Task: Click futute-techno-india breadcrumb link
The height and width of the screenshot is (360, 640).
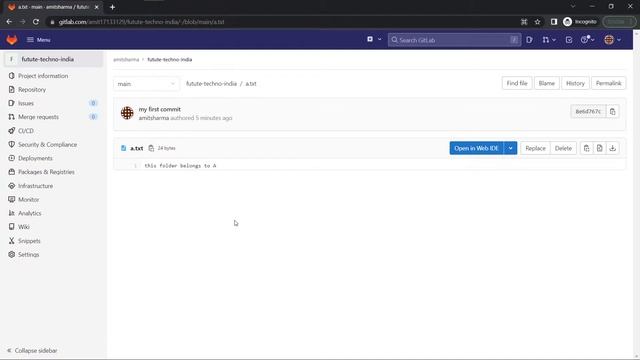Action: coord(169,60)
